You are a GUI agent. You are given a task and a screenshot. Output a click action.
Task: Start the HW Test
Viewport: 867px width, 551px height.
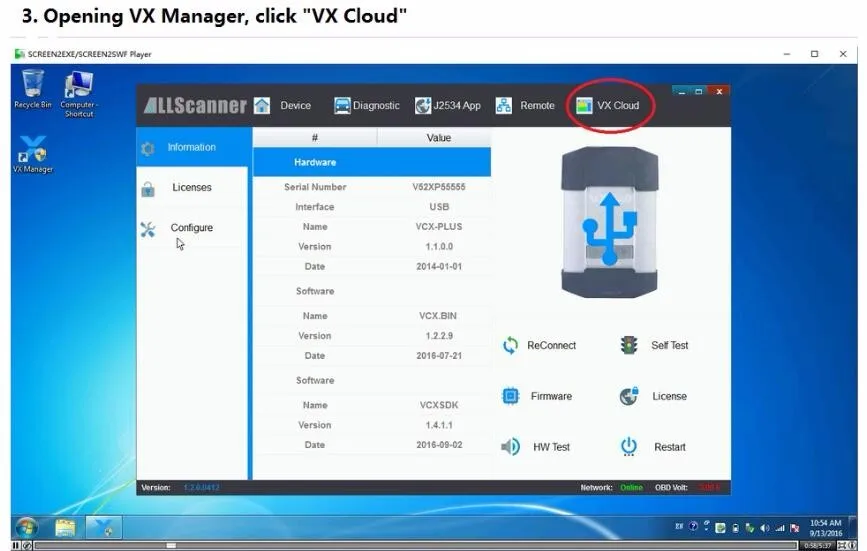pyautogui.click(x=535, y=447)
